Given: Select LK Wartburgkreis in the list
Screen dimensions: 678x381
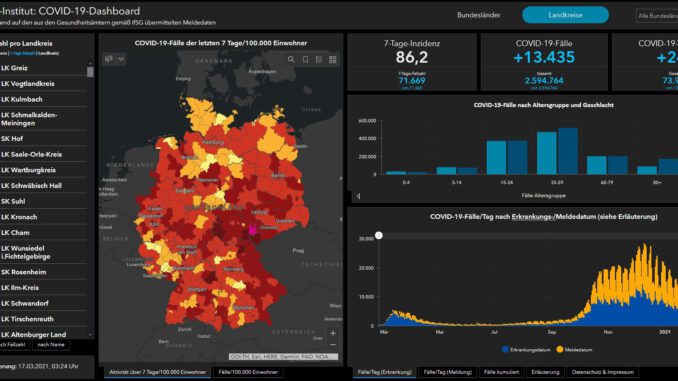Looking at the screenshot, I should point(43,170).
